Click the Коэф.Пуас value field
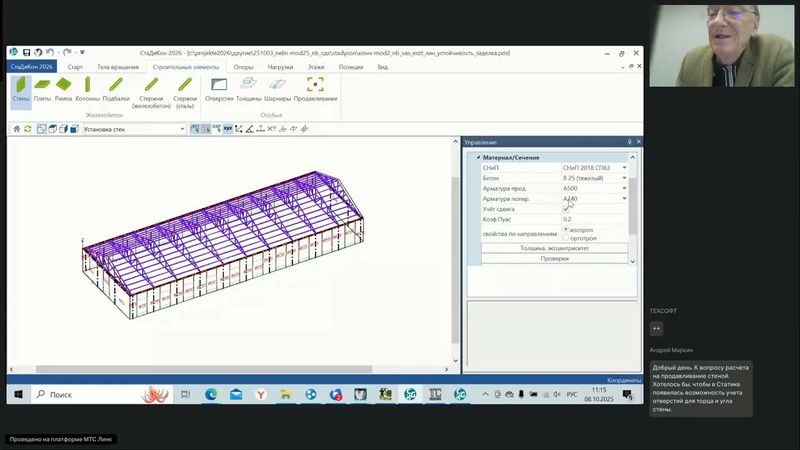Screen dimensions: 800x450 (x=593, y=218)
